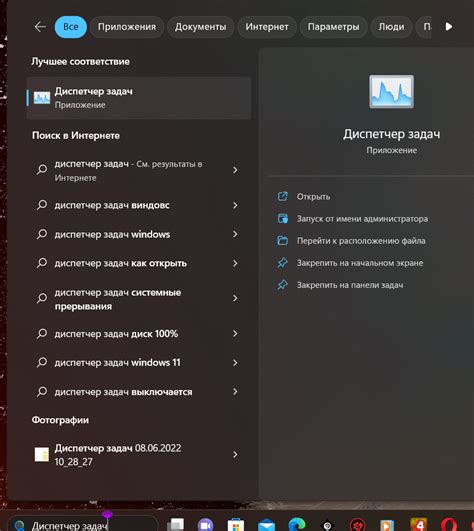Choose Запуск от имени администратора
The width and height of the screenshot is (474, 531).
point(362,219)
